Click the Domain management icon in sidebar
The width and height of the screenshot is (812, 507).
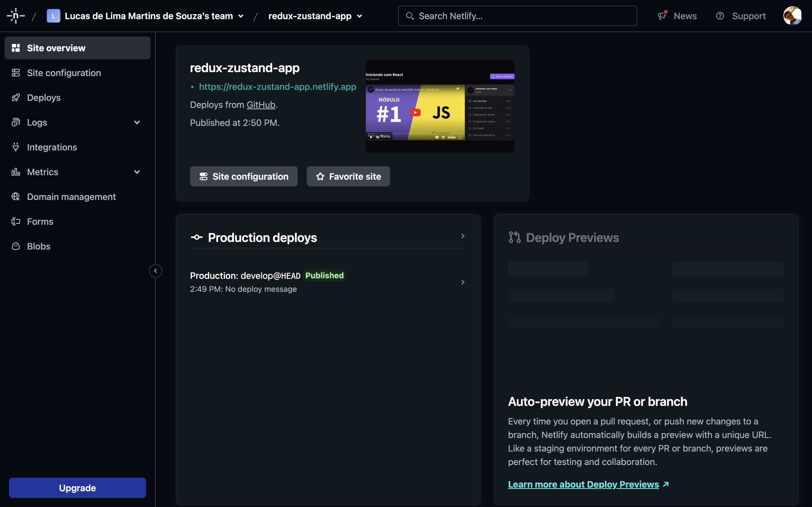coord(16,196)
